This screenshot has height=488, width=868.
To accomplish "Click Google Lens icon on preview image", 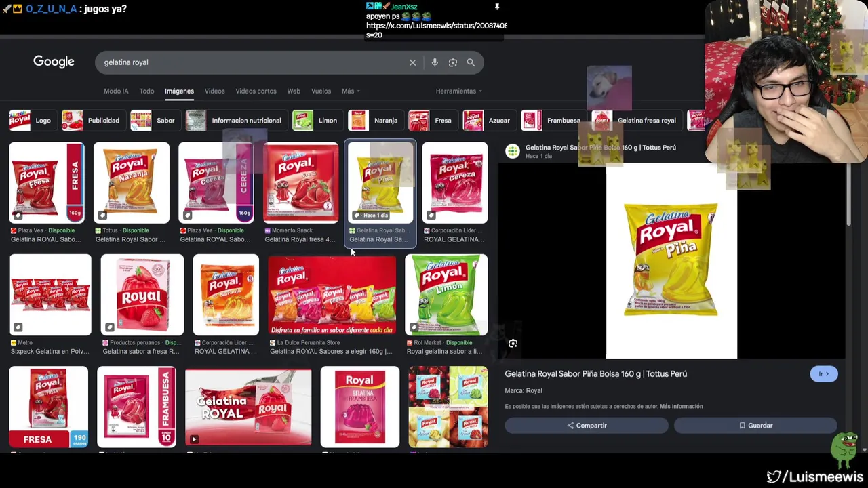I will pyautogui.click(x=513, y=344).
